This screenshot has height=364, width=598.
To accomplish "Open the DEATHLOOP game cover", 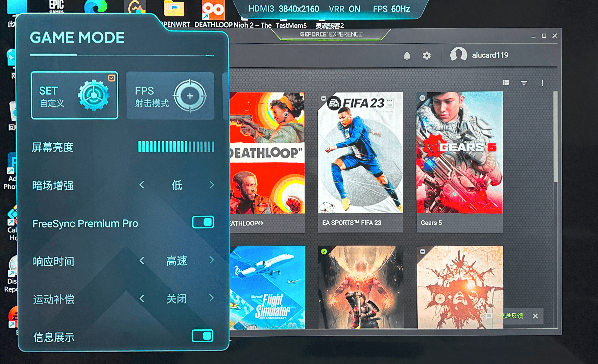I will tap(267, 153).
